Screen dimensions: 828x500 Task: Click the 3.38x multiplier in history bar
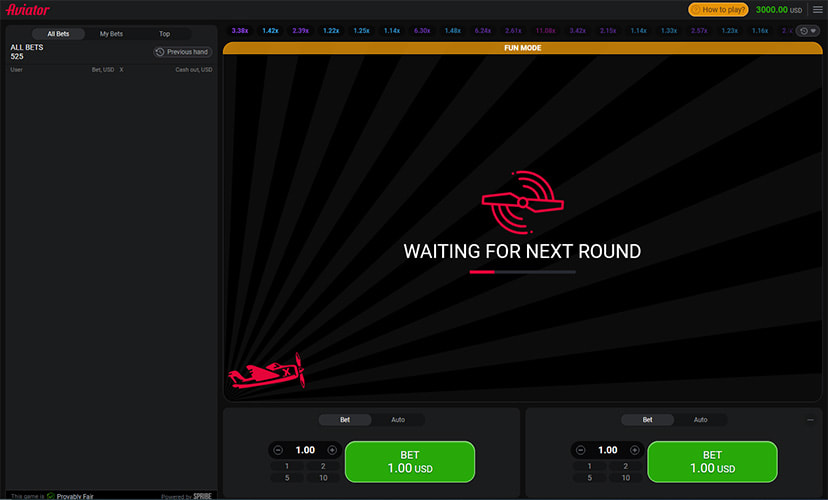pos(240,31)
